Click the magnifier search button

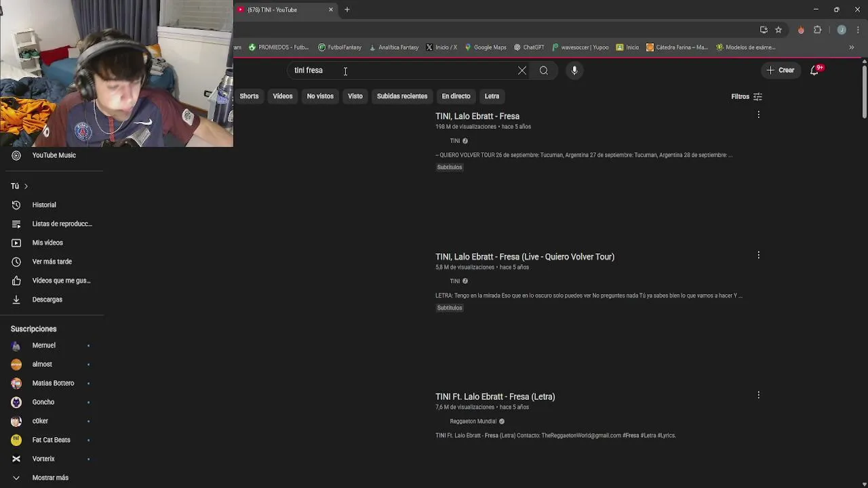544,70
